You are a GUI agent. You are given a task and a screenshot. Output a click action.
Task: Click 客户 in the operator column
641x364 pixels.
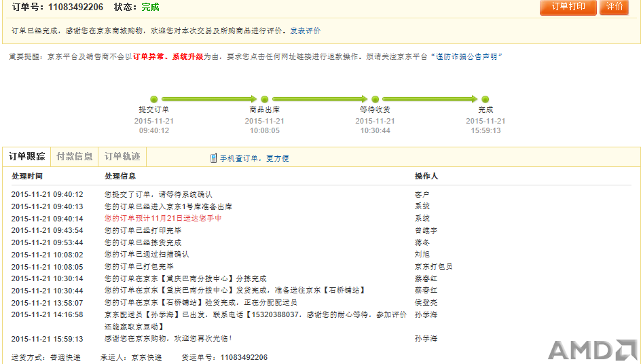click(x=422, y=194)
